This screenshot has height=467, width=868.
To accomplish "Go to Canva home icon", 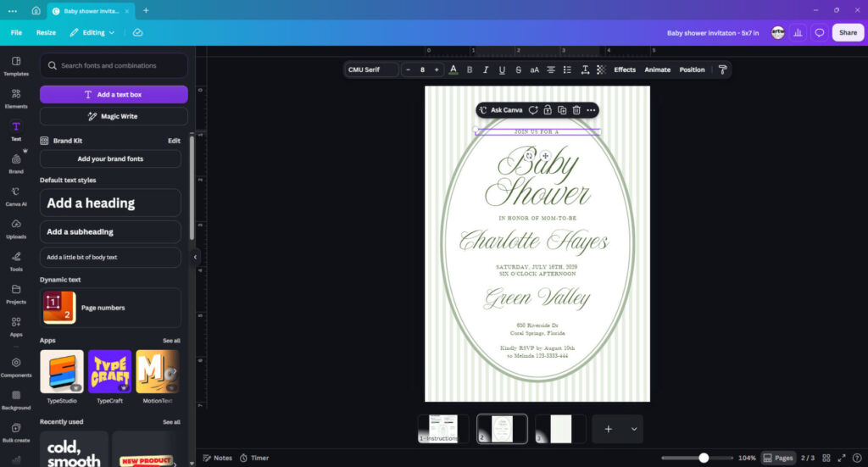I will [x=36, y=10].
